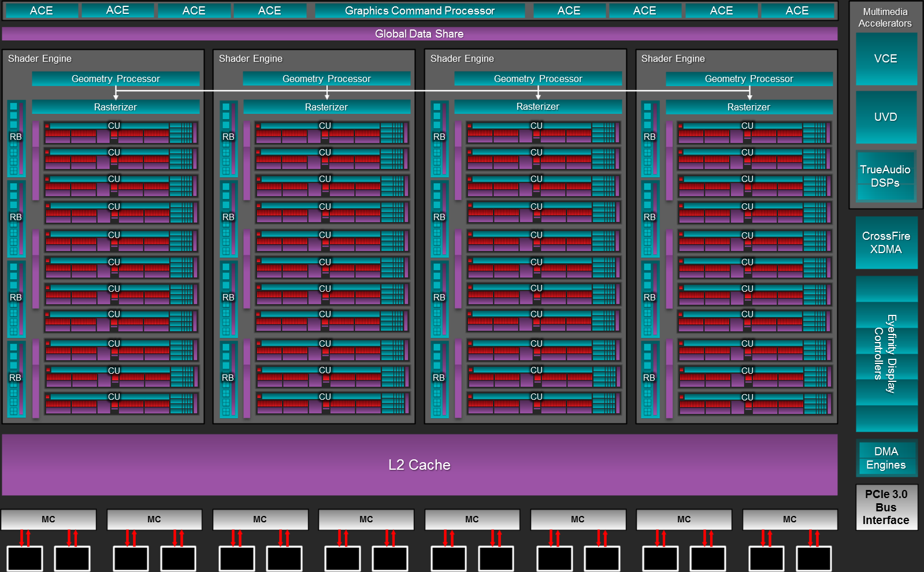Select the Global Data Share bar
Image resolution: width=924 pixels, height=572 pixels.
pos(420,34)
